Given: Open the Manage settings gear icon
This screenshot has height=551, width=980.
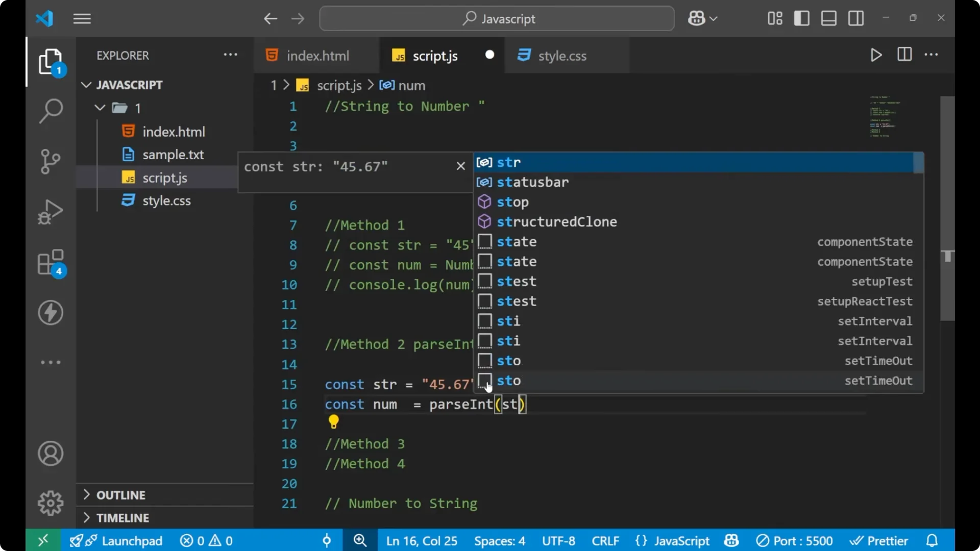Looking at the screenshot, I should point(50,503).
